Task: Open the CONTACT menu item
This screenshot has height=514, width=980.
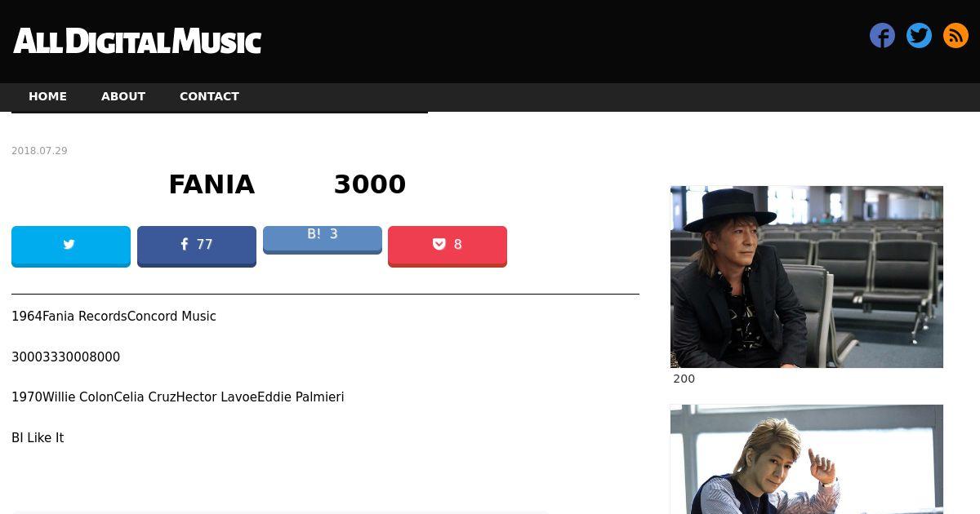Action: coord(209,96)
